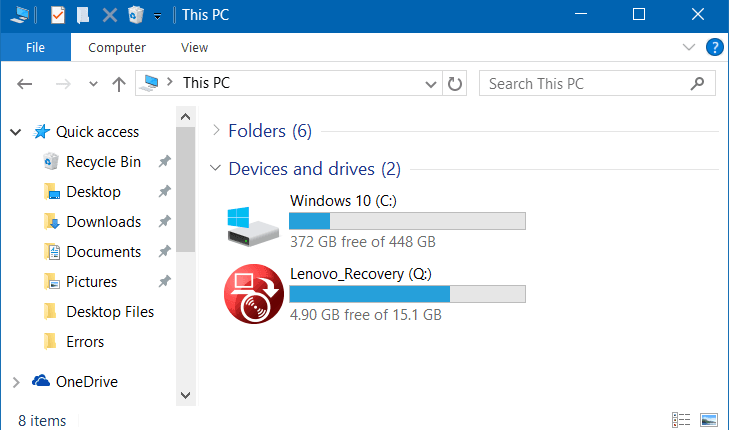Open the Customize Quick Access Toolbar dropdown
The height and width of the screenshot is (430, 729).
[158, 16]
